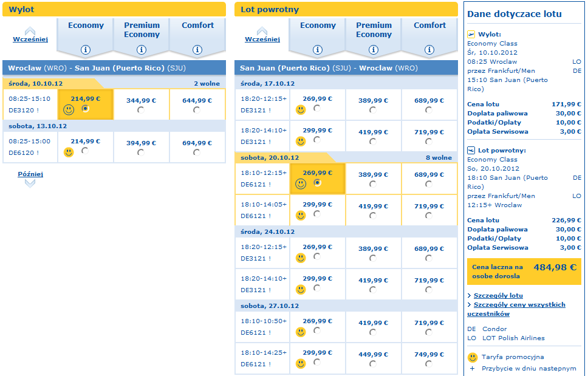Show later outbound flights with Później arrow
This screenshot has width=588, height=376.
coord(30,178)
